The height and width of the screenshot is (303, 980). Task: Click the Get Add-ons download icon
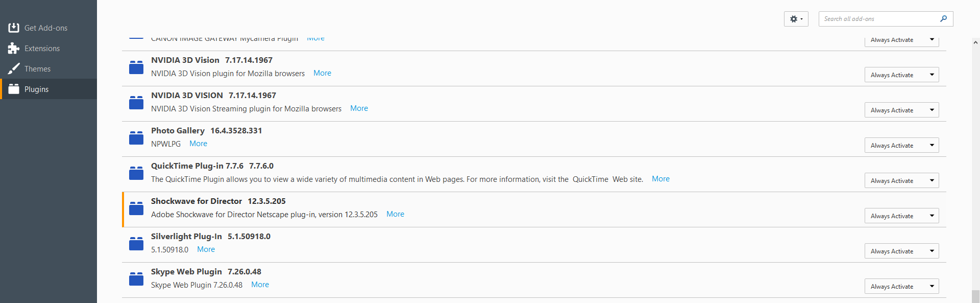14,28
